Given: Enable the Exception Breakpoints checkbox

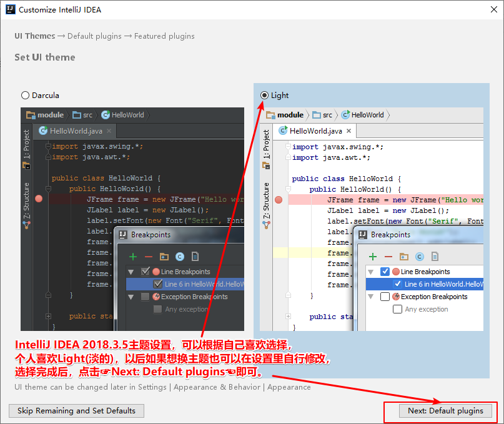Looking at the screenshot, I should coord(386,297).
